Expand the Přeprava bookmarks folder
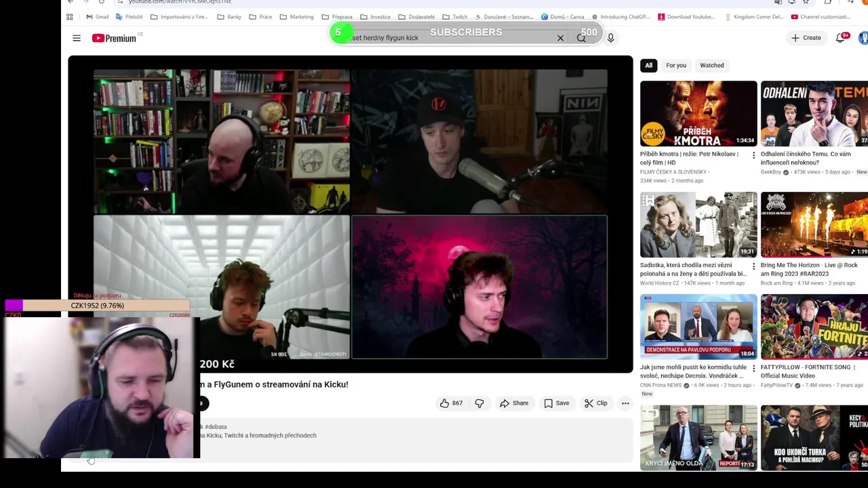The width and height of the screenshot is (868, 488). pyautogui.click(x=337, y=17)
